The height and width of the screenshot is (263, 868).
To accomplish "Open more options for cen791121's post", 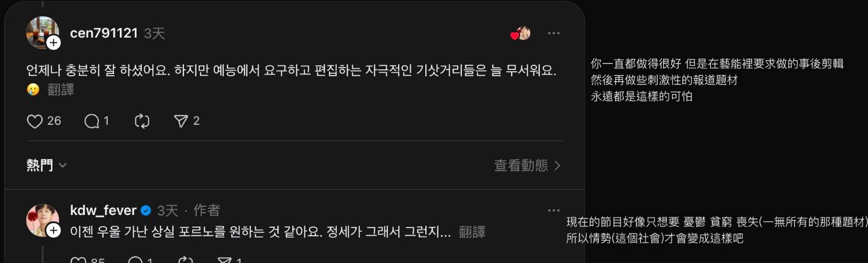I will [x=554, y=33].
